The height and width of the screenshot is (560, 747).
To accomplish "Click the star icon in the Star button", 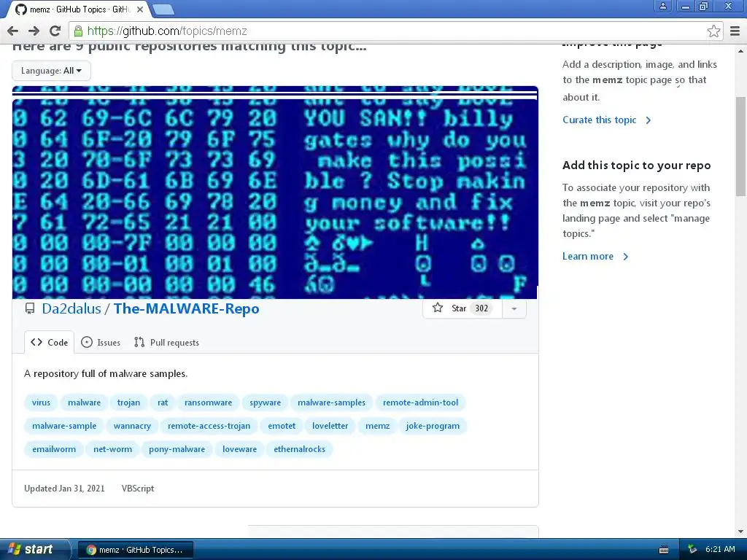I will [438, 308].
